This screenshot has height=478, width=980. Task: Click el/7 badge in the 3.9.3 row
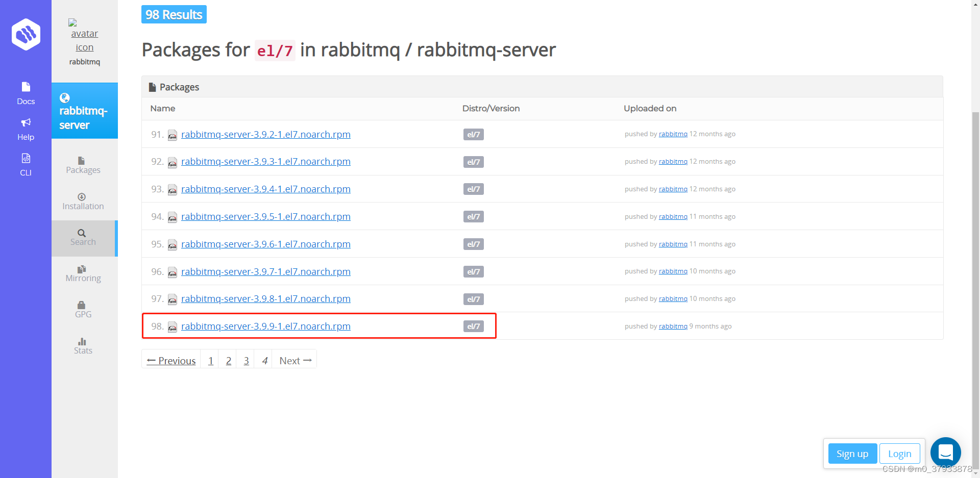(474, 162)
